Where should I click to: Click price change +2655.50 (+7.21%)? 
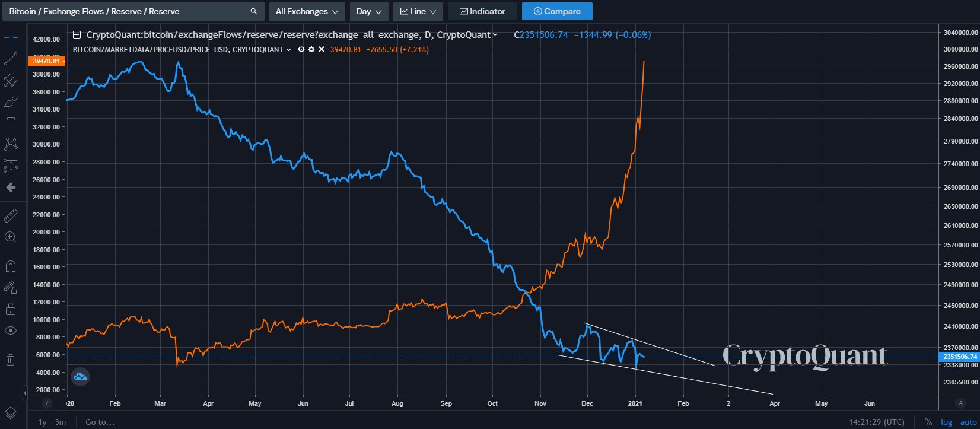point(397,49)
